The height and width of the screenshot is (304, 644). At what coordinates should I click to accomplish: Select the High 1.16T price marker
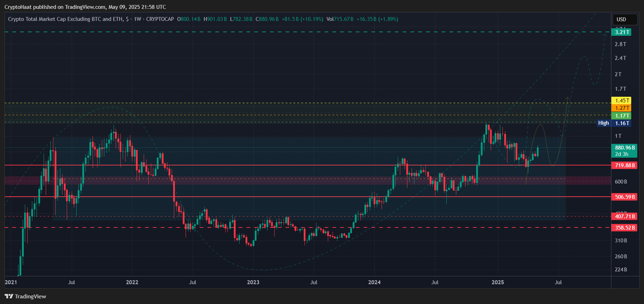(x=614, y=123)
